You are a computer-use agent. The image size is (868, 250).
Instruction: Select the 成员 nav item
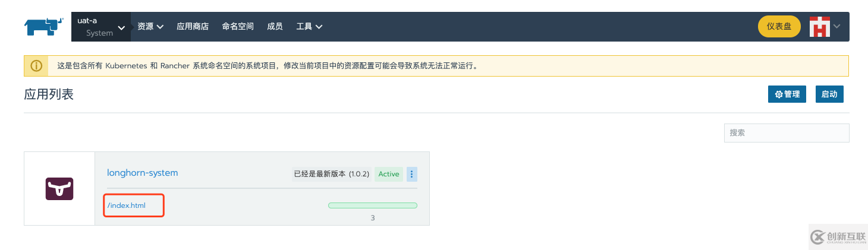click(275, 27)
